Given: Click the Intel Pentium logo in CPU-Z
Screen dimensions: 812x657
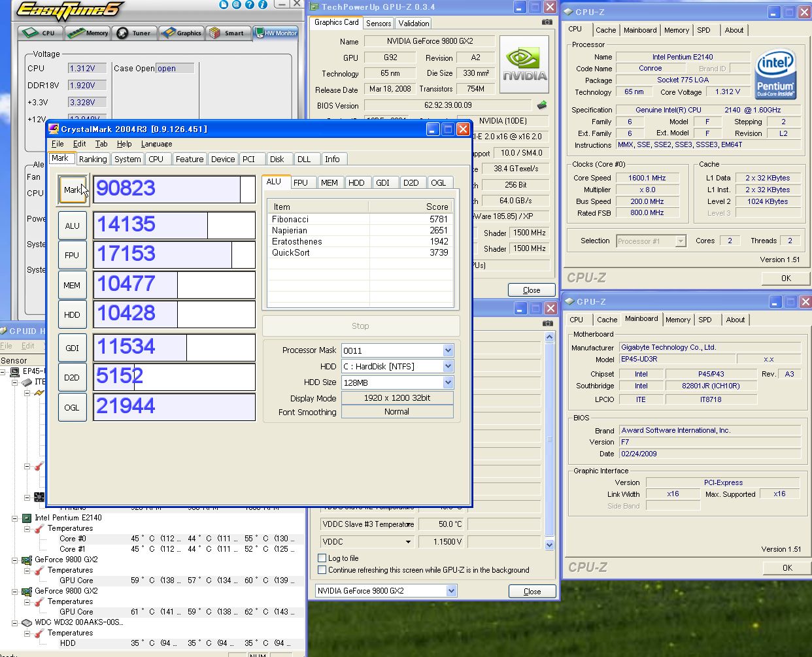Looking at the screenshot, I should 775,74.
